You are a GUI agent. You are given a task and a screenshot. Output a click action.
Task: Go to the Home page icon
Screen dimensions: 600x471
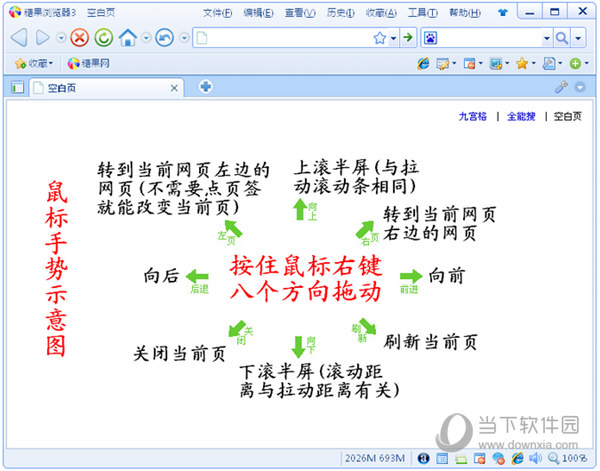pos(128,37)
